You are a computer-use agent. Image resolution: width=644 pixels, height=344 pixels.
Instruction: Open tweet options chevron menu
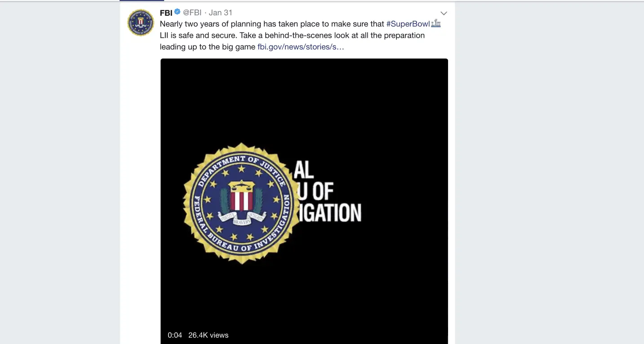point(444,13)
